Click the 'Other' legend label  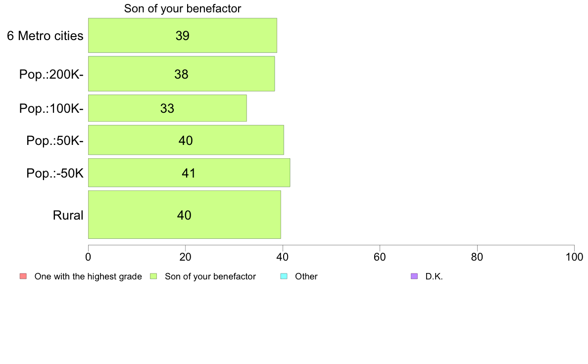tap(306, 276)
